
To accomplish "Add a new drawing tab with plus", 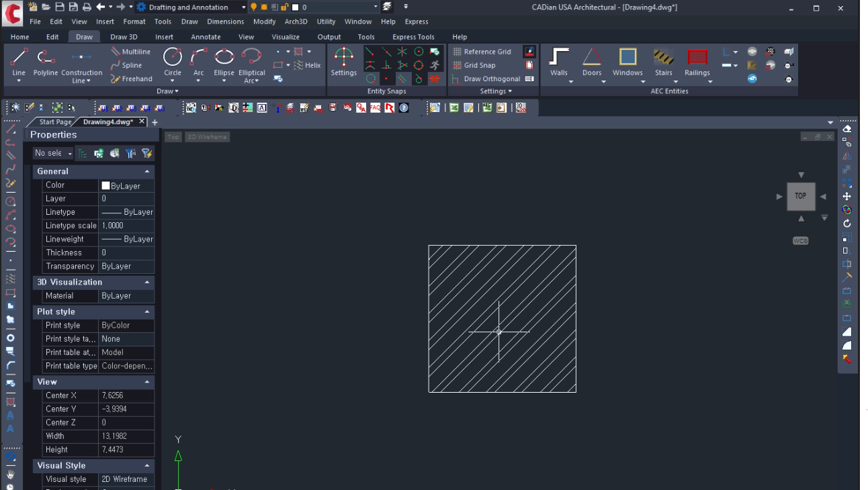I will tap(155, 123).
